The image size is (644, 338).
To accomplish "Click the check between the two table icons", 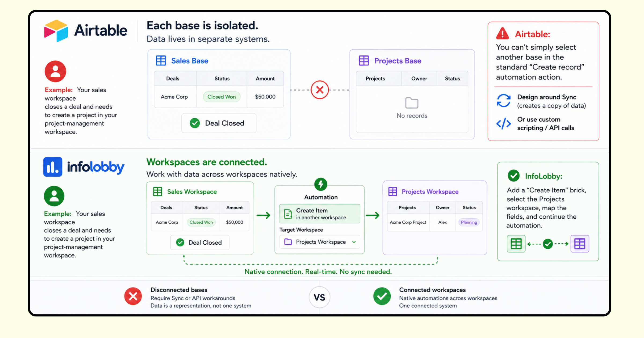I will click(548, 244).
